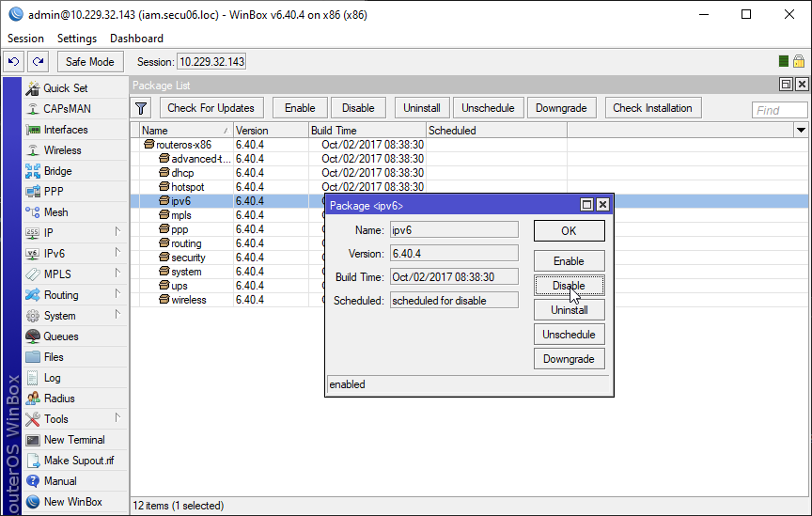This screenshot has width=812, height=516.
Task: Open the Interfaces sidebar item
Action: [65, 130]
